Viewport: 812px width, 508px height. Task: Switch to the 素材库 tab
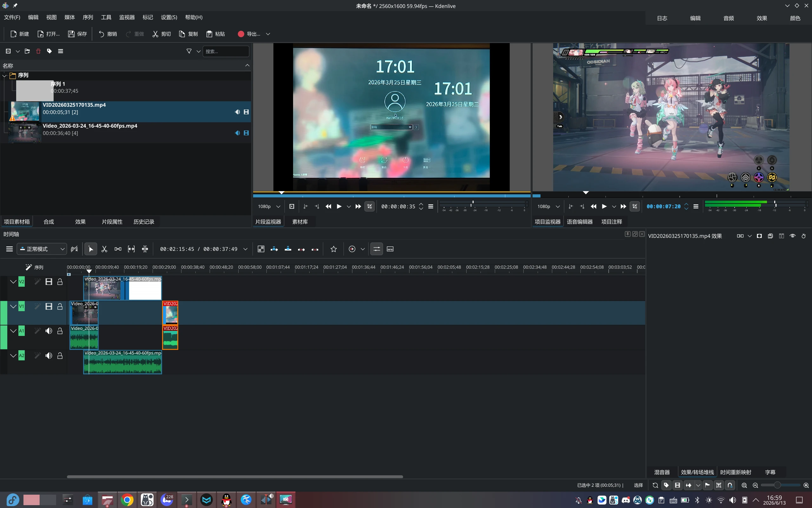pos(300,222)
